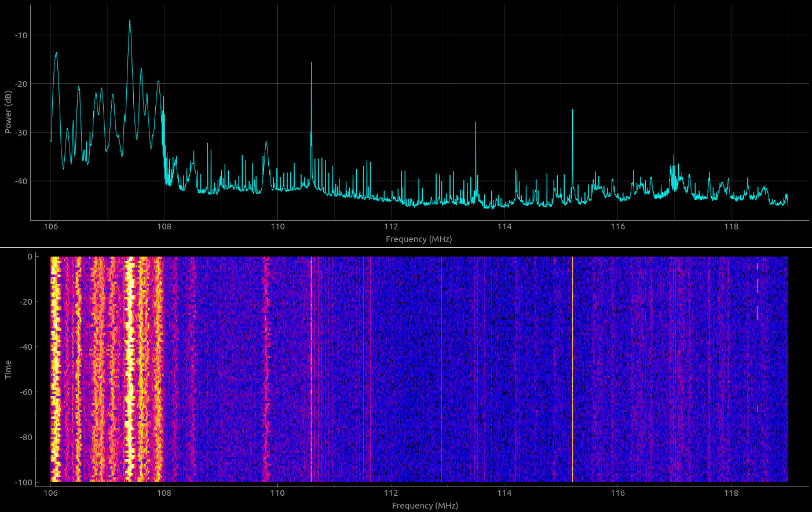Pick the spectrum spike near 113.5 MHz
Image resolution: width=812 pixels, height=512 pixels.
pos(476,123)
